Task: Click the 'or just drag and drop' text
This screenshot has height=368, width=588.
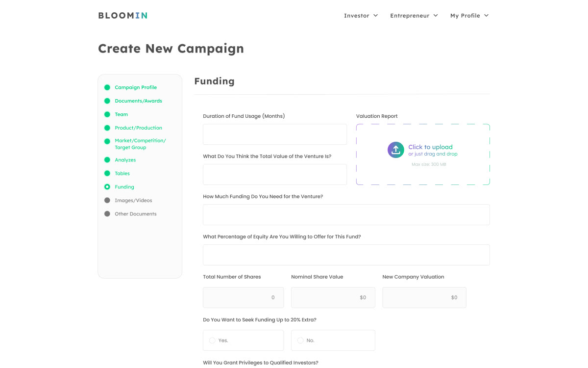Action: click(433, 154)
